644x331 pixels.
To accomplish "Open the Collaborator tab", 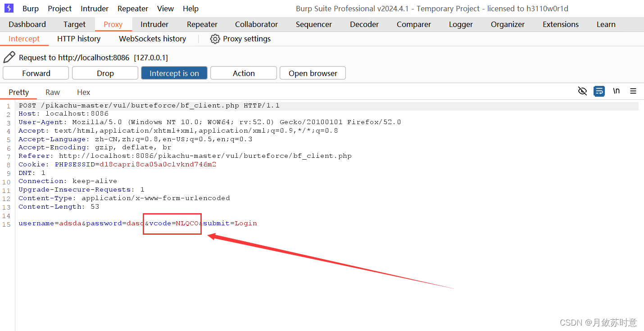I will point(256,24).
